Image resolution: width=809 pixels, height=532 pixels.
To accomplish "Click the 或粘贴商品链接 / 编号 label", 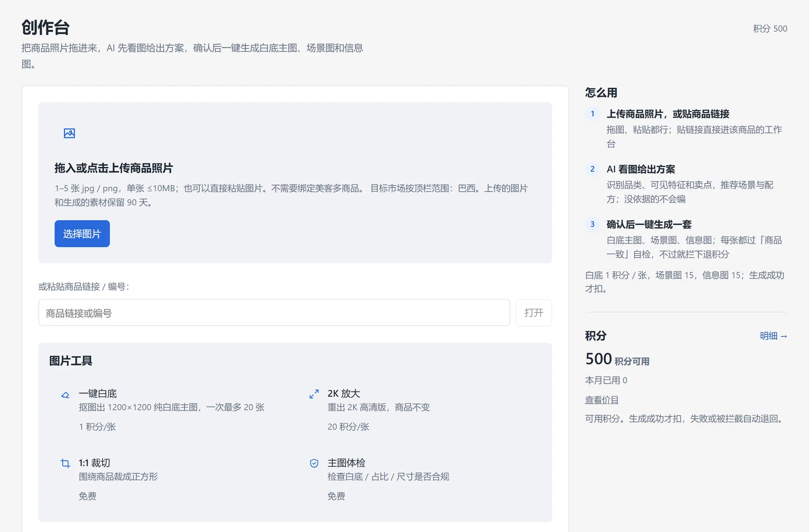I will (x=84, y=287).
